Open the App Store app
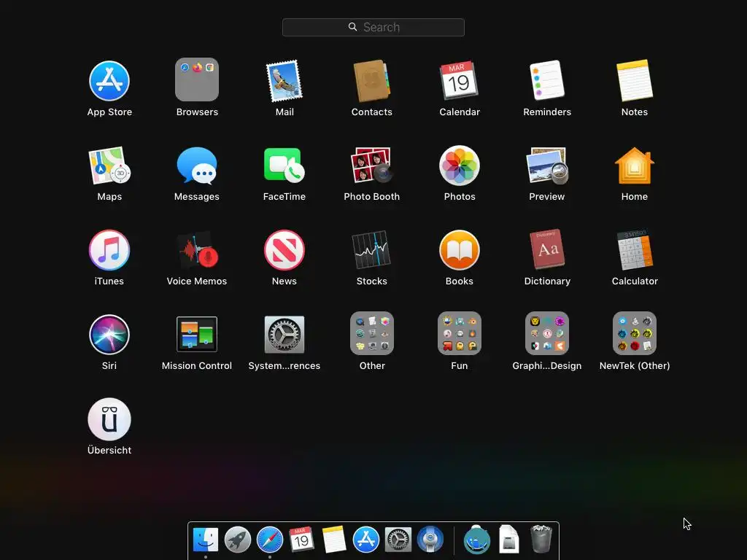Image resolution: width=747 pixels, height=560 pixels. (x=109, y=80)
